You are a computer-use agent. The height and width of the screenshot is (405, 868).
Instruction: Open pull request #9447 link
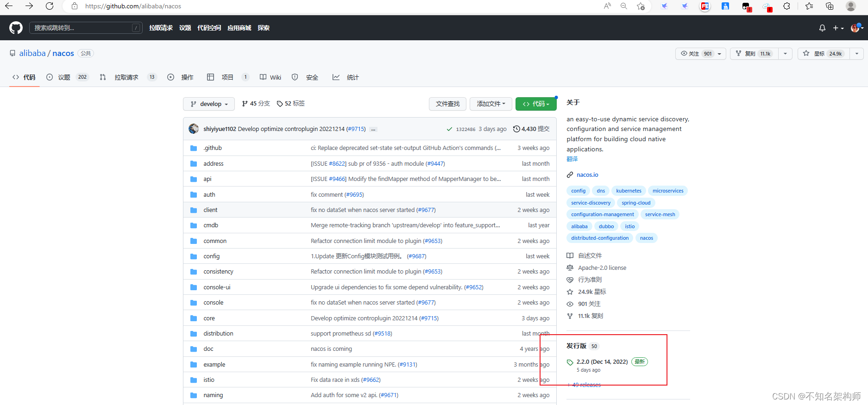(x=435, y=164)
